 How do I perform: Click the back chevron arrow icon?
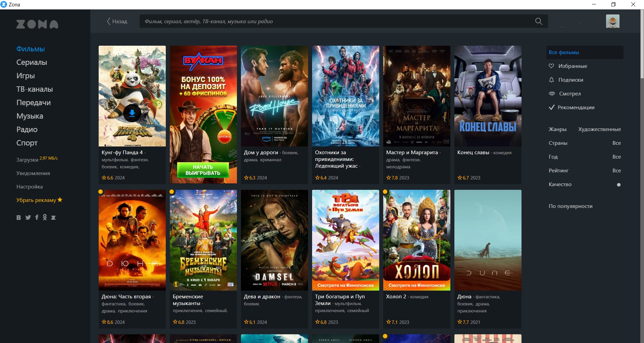click(x=108, y=21)
